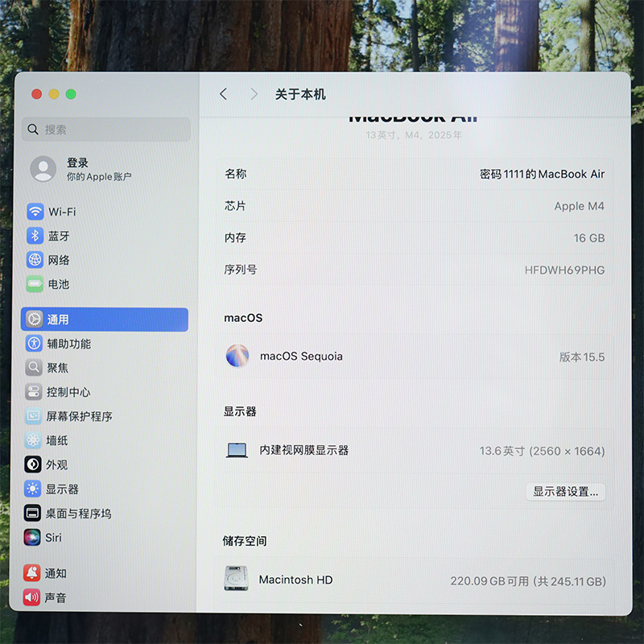This screenshot has width=644, height=644.
Task: Open the 墙纸 wallpaper icon
Action: pos(33,440)
